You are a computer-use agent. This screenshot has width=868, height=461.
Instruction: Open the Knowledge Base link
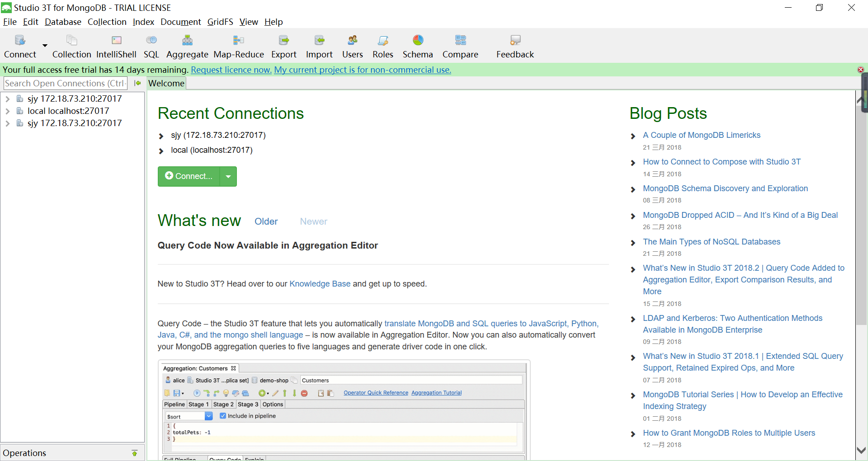[x=320, y=284]
